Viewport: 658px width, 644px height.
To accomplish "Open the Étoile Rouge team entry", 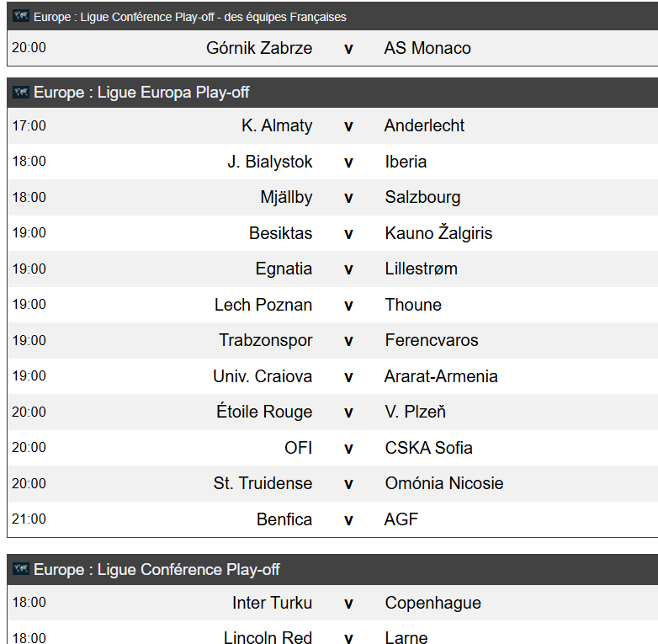I will point(264,412).
